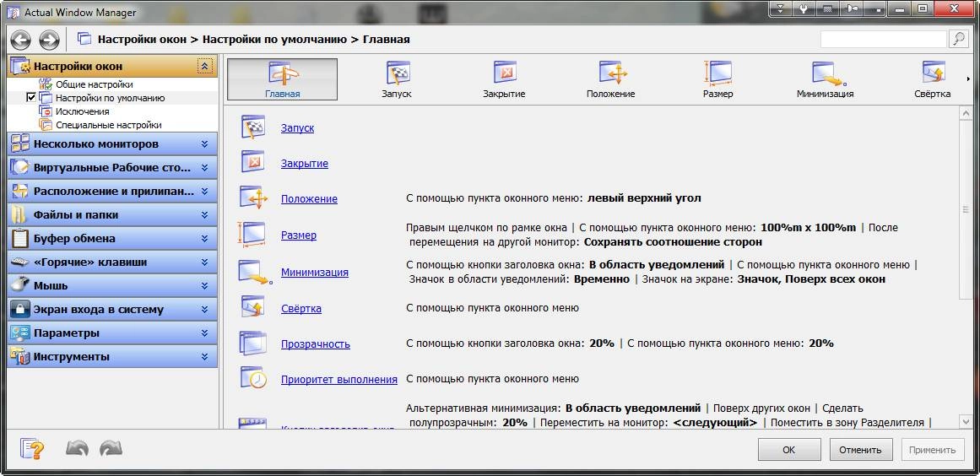Image resolution: width=980 pixels, height=476 pixels.
Task: Collapse the Настройки окон section
Action: 206,66
